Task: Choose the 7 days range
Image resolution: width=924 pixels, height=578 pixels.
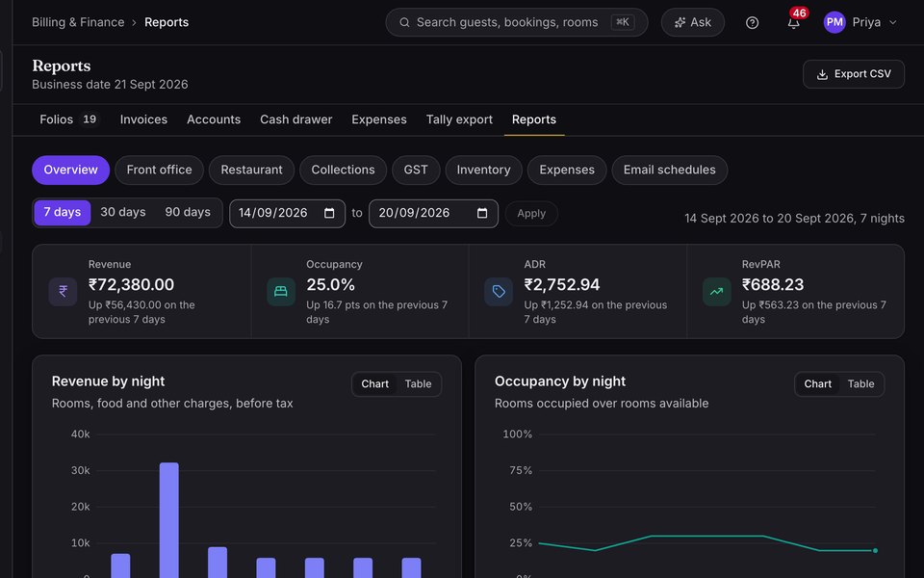Action: coord(63,212)
